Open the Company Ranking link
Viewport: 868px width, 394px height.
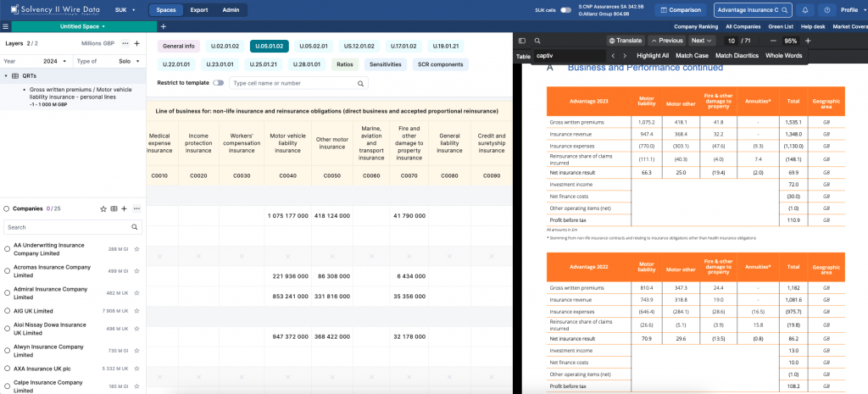696,26
